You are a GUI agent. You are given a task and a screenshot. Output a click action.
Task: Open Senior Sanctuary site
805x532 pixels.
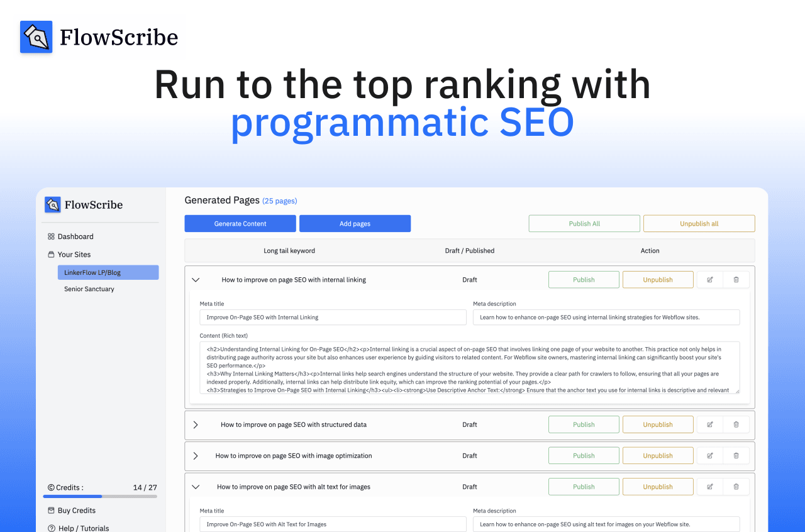click(89, 289)
